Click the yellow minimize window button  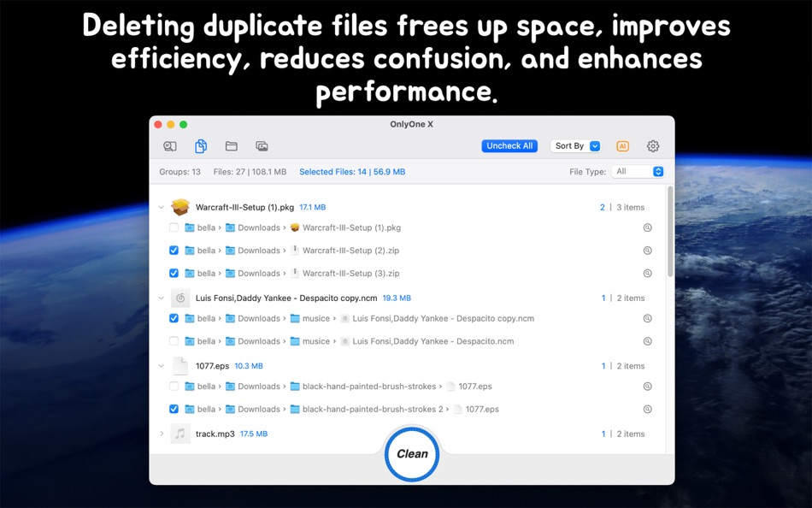(x=170, y=124)
